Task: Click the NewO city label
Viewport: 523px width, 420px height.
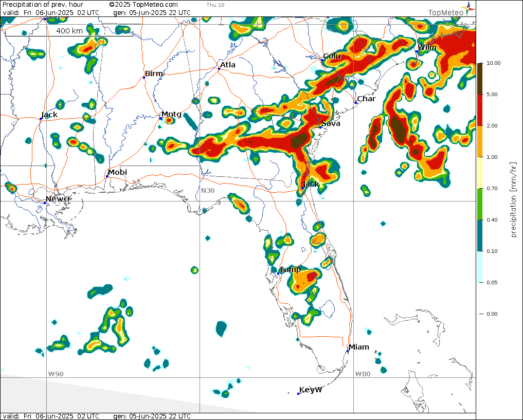Action: (x=58, y=199)
